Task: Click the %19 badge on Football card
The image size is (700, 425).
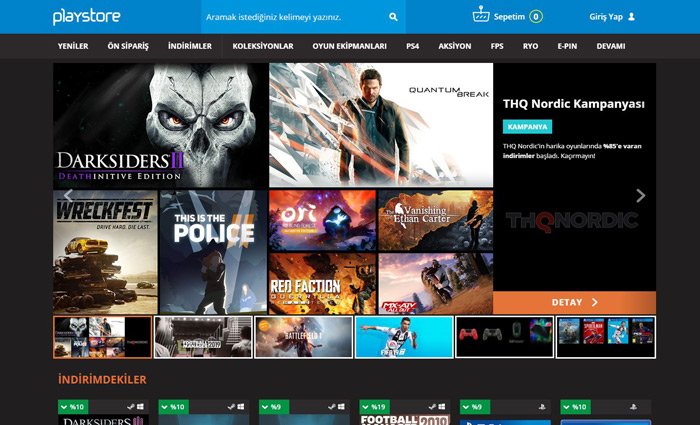Action: click(375, 407)
